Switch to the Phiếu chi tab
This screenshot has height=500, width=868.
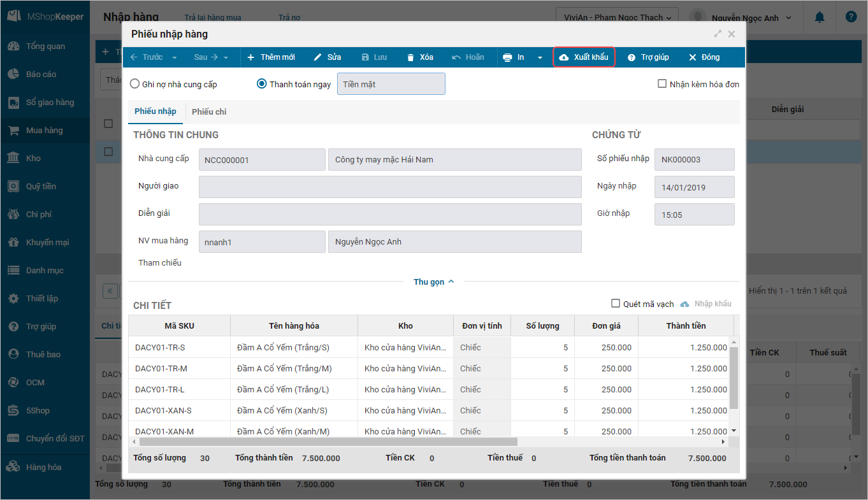pyautogui.click(x=209, y=111)
